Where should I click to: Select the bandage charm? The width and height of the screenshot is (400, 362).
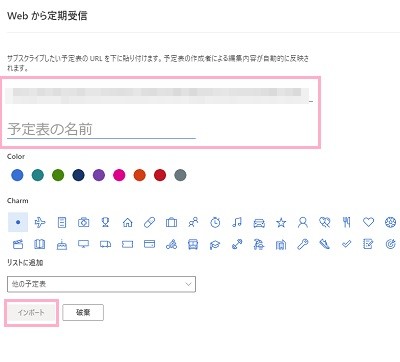tap(149, 222)
